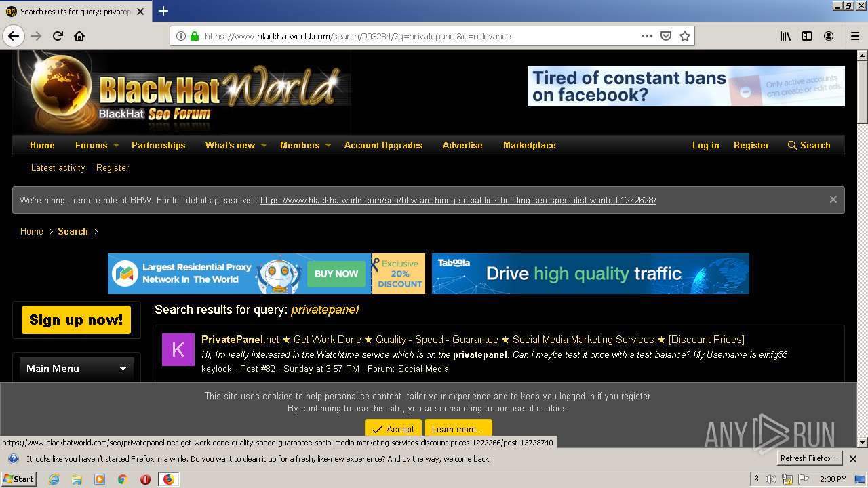Click Home breadcrumb link
Image resolution: width=868 pixels, height=488 pixels.
(x=32, y=231)
